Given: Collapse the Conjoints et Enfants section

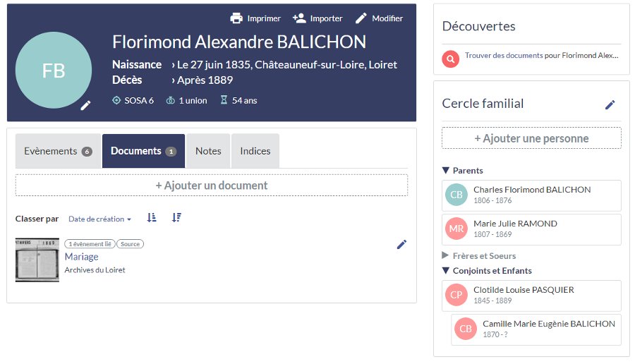Looking at the screenshot, I should (x=446, y=271).
